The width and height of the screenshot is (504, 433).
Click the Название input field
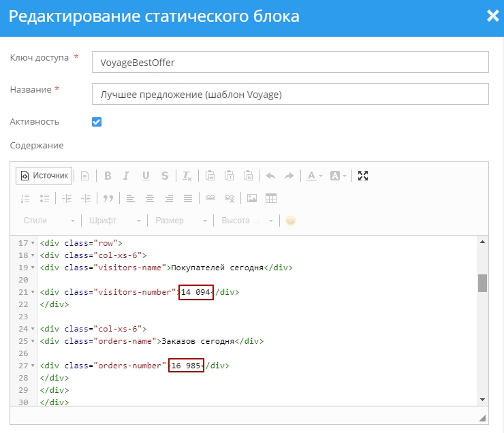[289, 94]
